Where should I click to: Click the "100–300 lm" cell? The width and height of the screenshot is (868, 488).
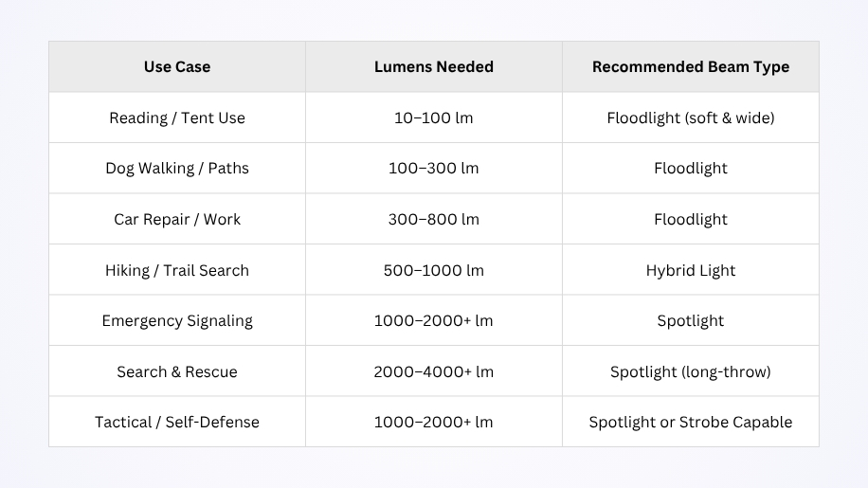pyautogui.click(x=433, y=169)
